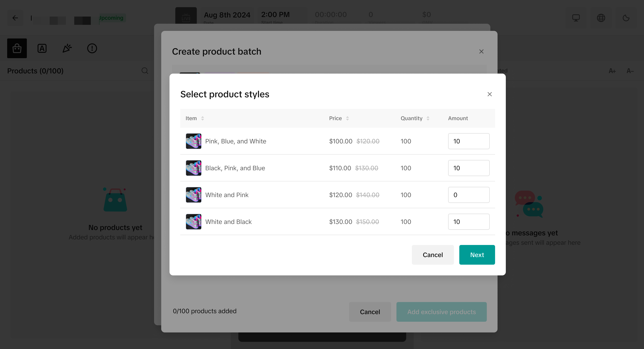
Task: Click the back arrow icon
Action: click(15, 18)
